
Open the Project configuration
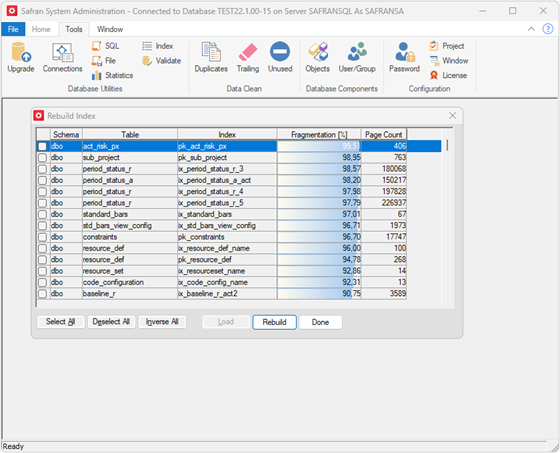pyautogui.click(x=447, y=46)
